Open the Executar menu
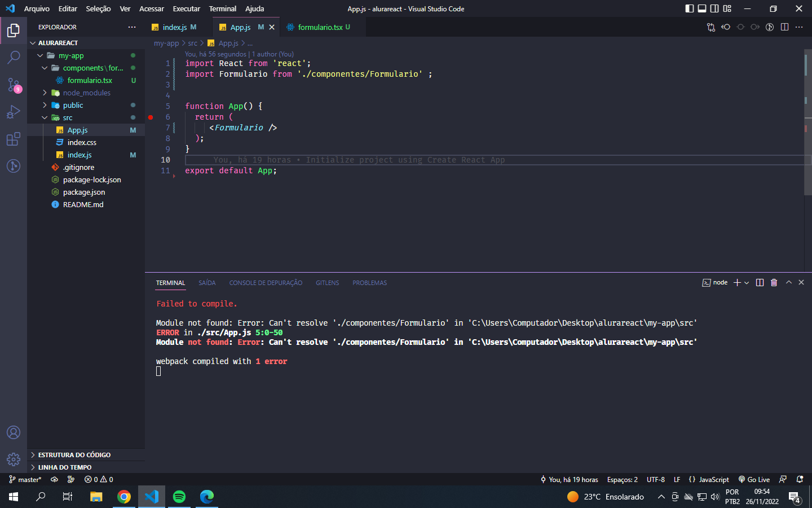The width and height of the screenshot is (812, 508). [x=186, y=8]
